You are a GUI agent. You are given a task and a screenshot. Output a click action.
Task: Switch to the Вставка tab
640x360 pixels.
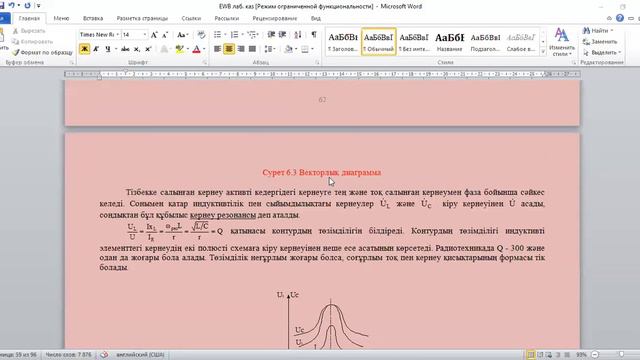[x=93, y=18]
